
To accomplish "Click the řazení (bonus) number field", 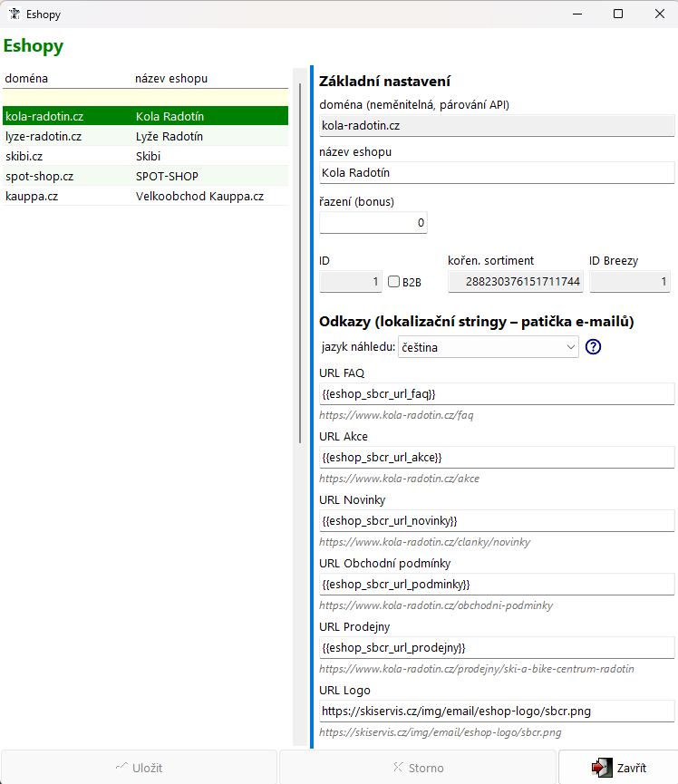I will 373,222.
